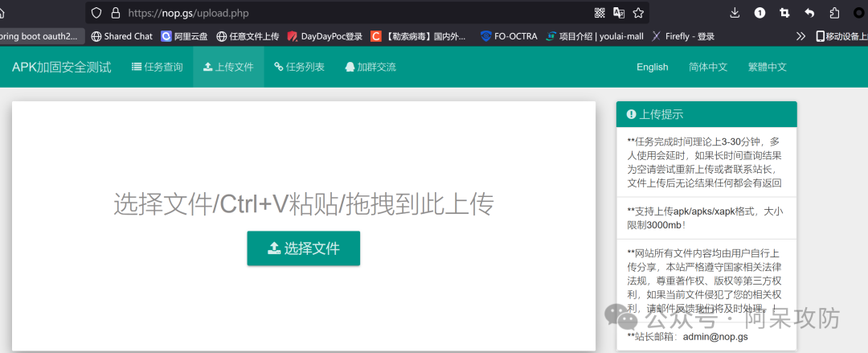Open 任意文件上传 bookmark
The image size is (868, 353).
pos(248,36)
